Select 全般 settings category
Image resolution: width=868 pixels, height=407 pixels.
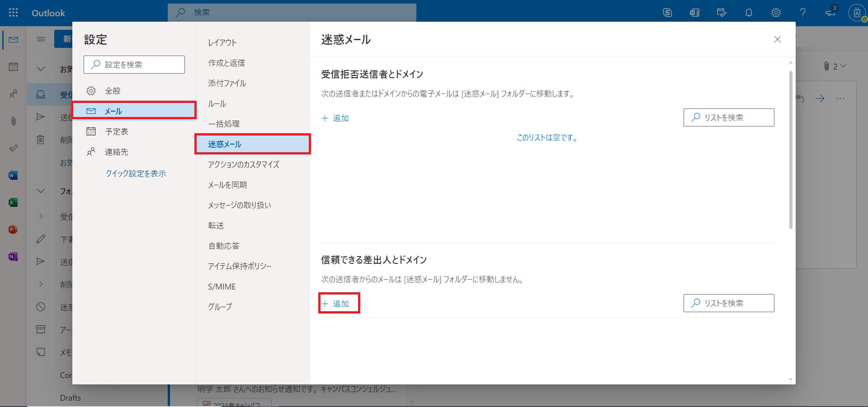click(113, 91)
